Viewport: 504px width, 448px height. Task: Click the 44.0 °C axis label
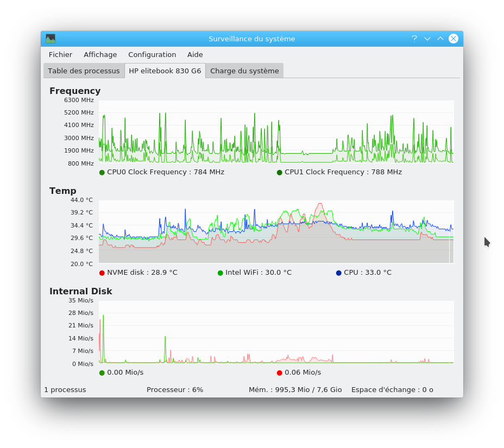point(81,200)
